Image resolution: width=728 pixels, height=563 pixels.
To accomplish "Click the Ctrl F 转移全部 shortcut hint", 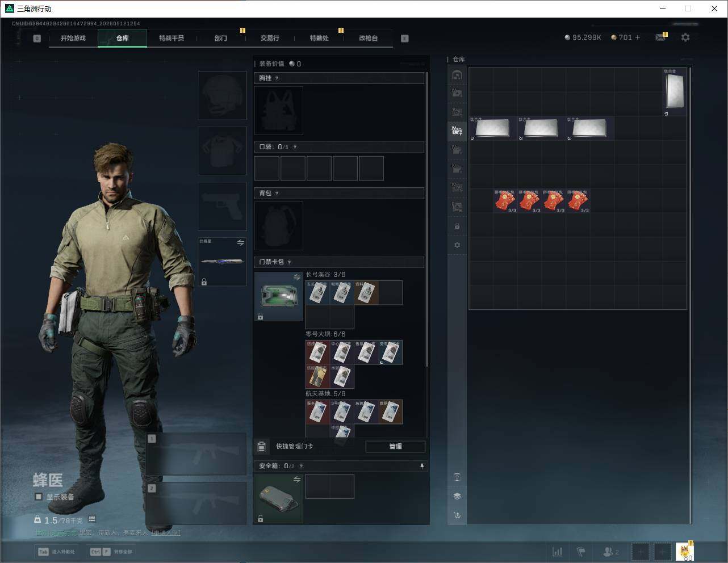I will point(111,552).
